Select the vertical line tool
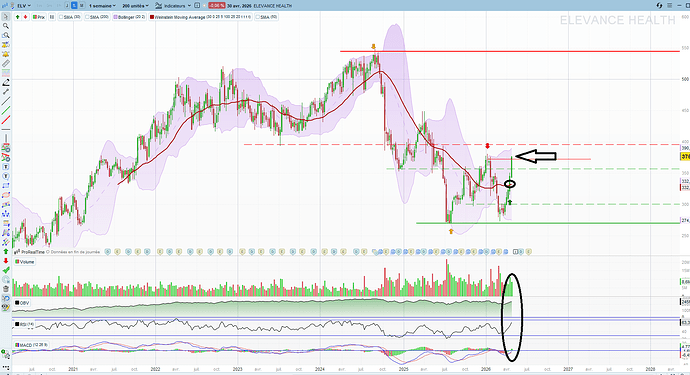690x375 pixels. tap(6, 139)
